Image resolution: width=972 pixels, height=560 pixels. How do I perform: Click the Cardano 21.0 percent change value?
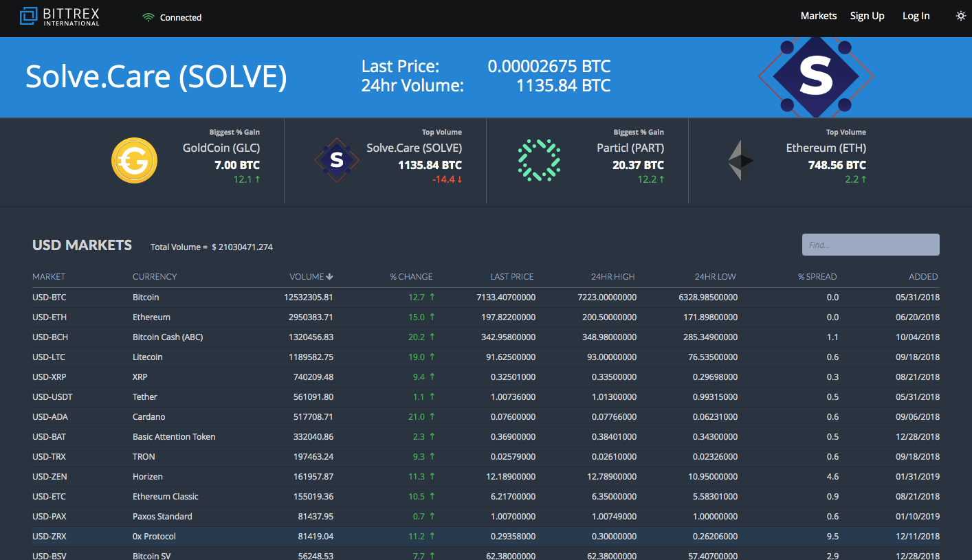click(x=417, y=417)
